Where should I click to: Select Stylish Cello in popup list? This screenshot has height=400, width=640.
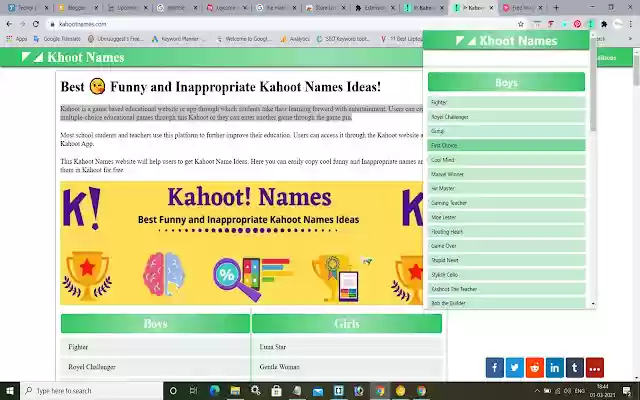click(507, 275)
